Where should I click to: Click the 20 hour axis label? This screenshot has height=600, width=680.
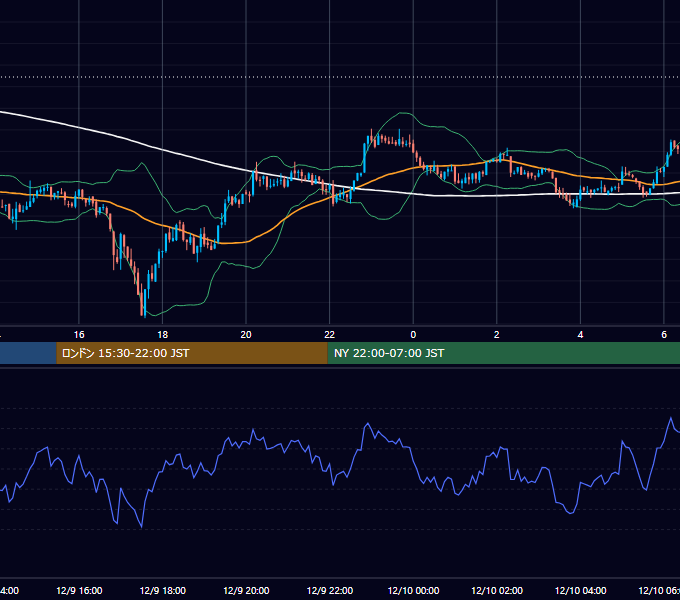[x=246, y=335]
